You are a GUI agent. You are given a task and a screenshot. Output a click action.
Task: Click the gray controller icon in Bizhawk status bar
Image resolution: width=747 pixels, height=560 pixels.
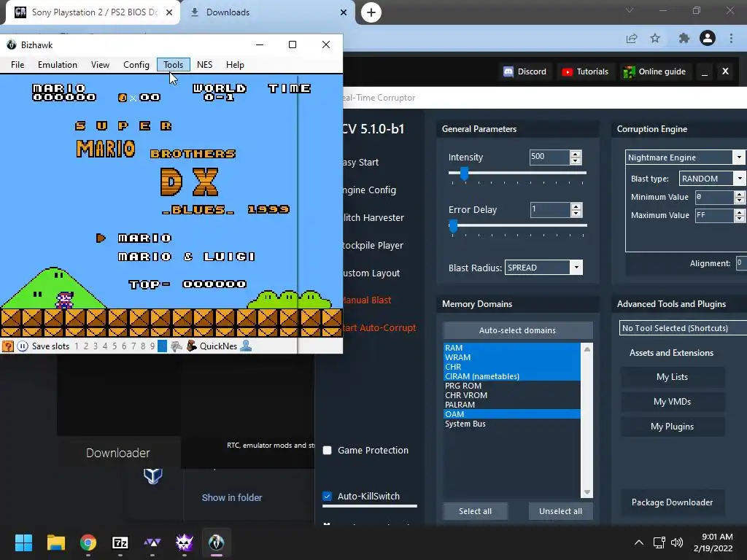[177, 346]
